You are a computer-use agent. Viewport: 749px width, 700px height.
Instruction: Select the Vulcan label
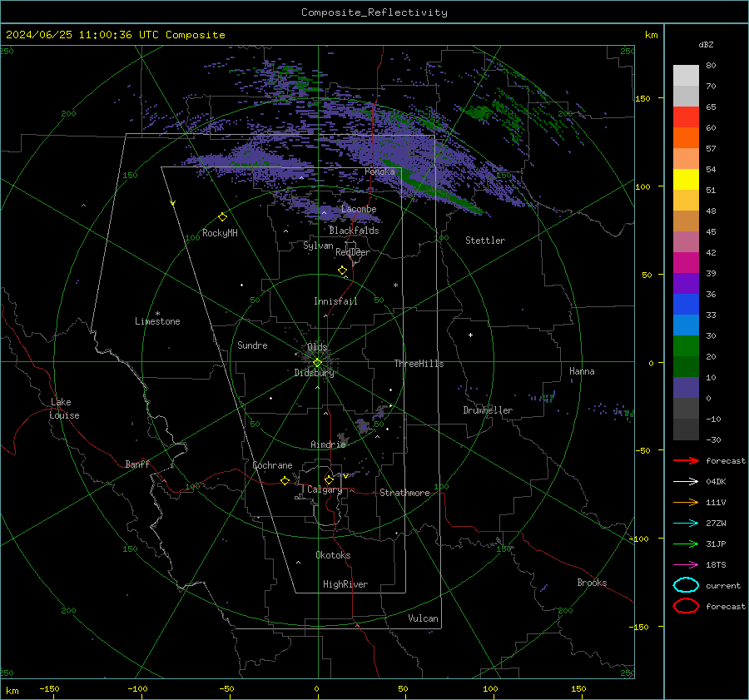tap(423, 618)
